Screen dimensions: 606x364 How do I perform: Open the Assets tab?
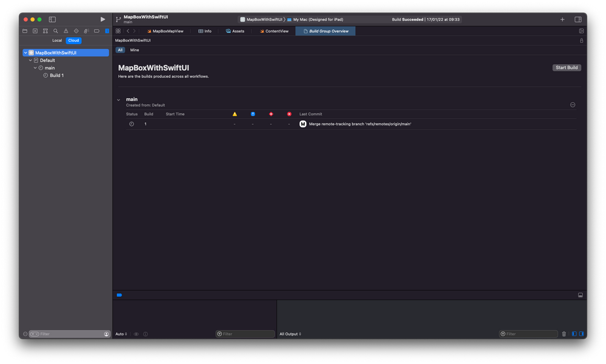(x=235, y=30)
